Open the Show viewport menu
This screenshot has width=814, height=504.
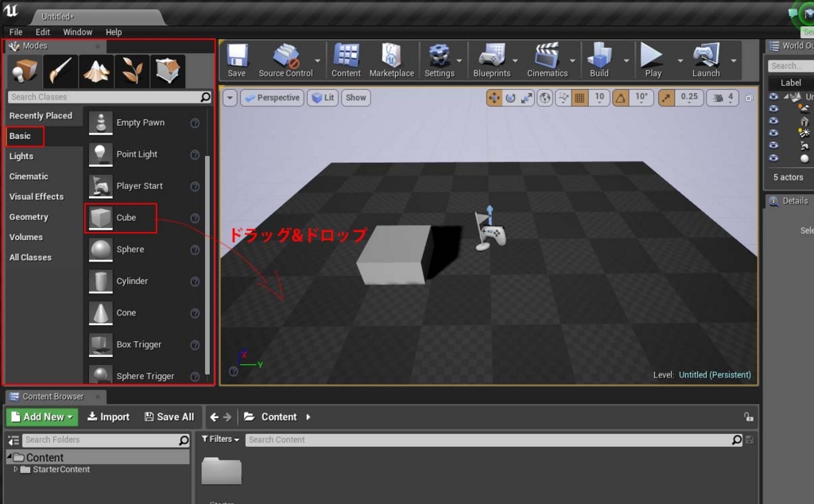[355, 98]
